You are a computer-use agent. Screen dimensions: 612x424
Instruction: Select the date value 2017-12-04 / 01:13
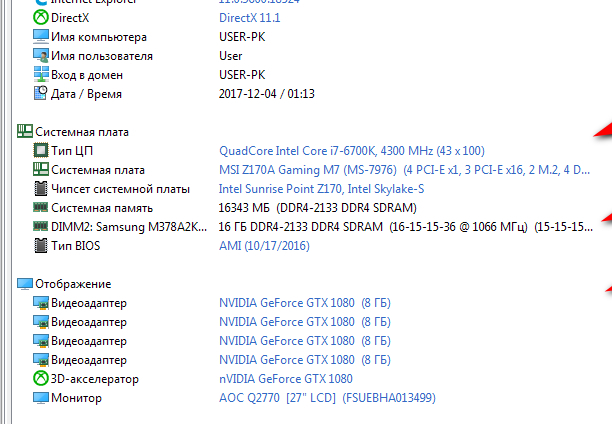pos(267,94)
